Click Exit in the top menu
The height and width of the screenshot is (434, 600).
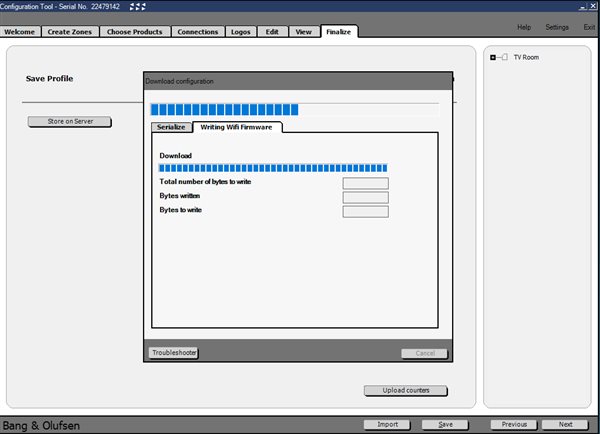coord(589,27)
